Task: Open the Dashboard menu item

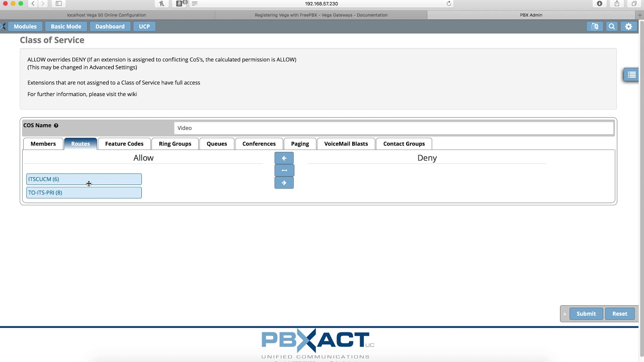Action: coord(110,27)
